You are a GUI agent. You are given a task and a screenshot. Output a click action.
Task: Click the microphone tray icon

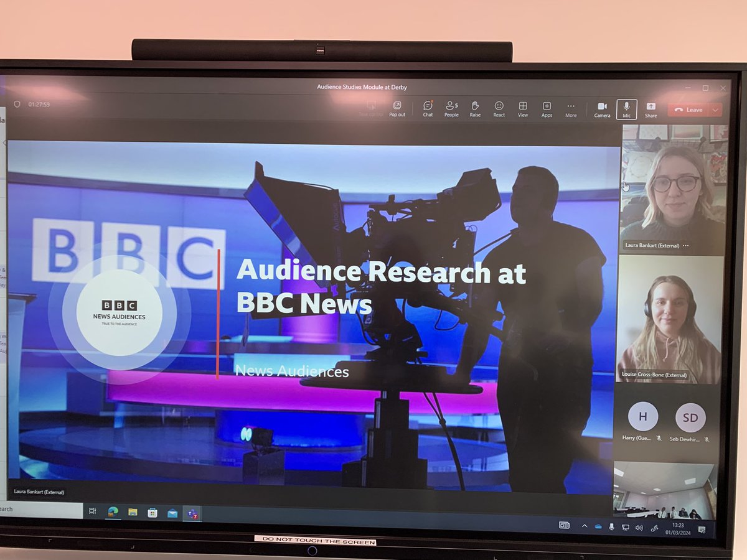[x=612, y=527]
